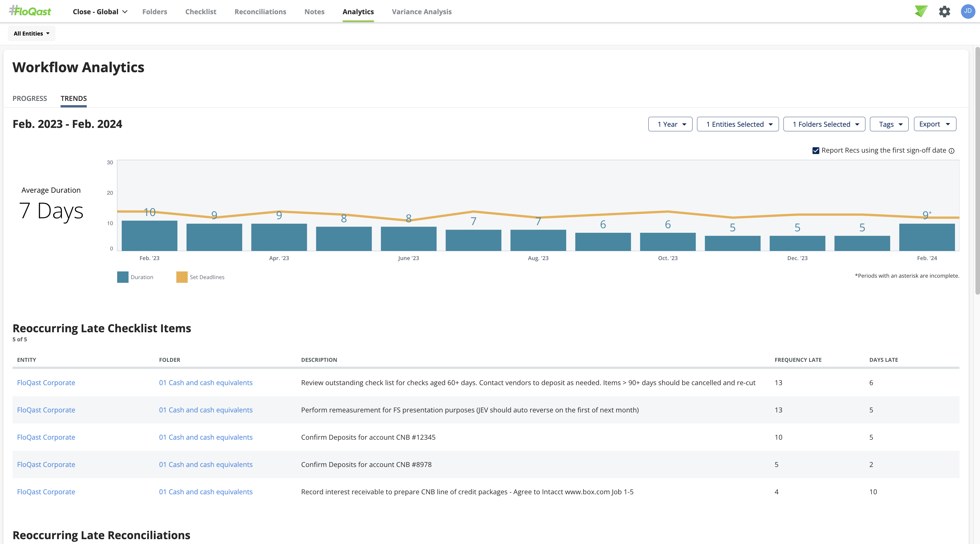Open the 1 Year range dropdown

tap(670, 124)
